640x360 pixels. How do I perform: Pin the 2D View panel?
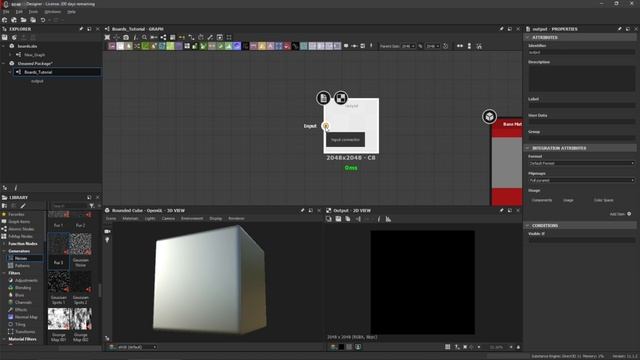click(501, 211)
